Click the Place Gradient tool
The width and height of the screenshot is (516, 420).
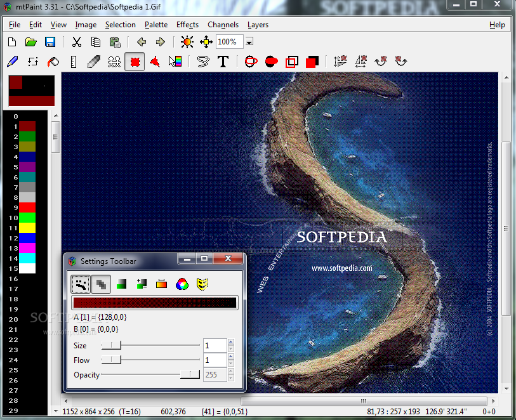click(x=175, y=62)
